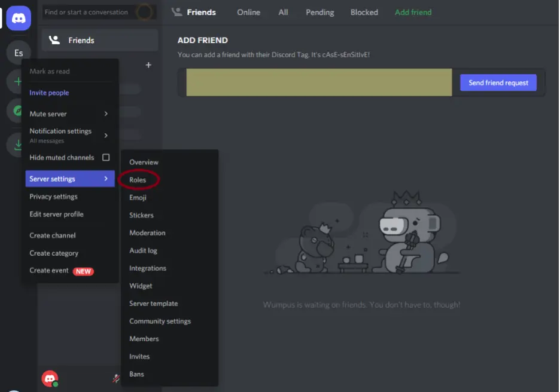
Task: Switch to the Pending tab
Action: pos(320,12)
